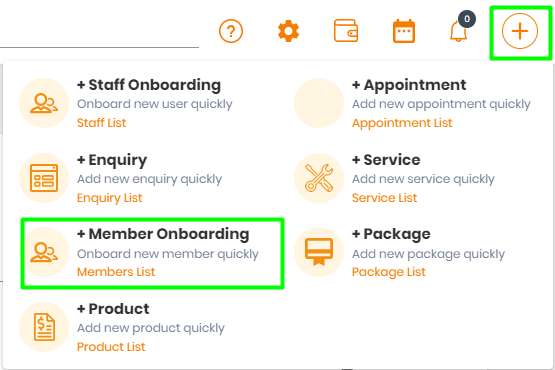Click the Member Onboarding people icon
This screenshot has width=555, height=370.
(x=44, y=252)
